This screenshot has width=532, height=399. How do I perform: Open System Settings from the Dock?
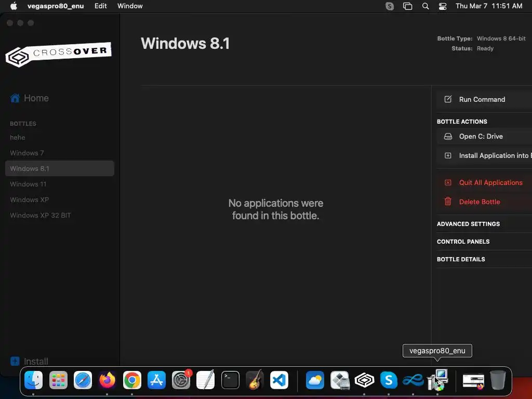pyautogui.click(x=181, y=380)
